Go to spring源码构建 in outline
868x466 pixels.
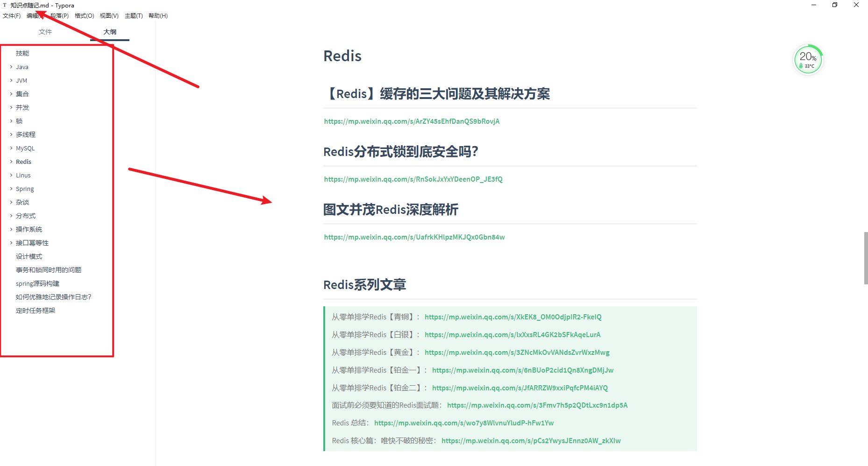(37, 283)
